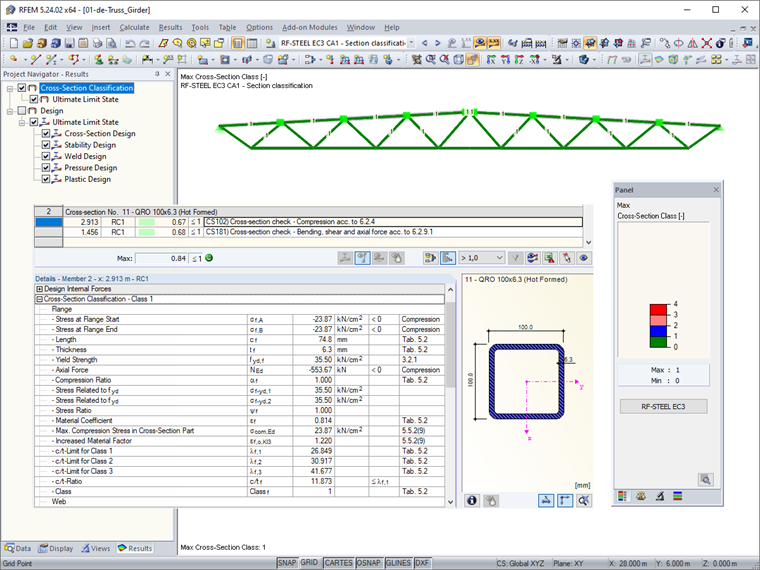Click the filter funnel icon beside the > 1,0 box

(515, 258)
